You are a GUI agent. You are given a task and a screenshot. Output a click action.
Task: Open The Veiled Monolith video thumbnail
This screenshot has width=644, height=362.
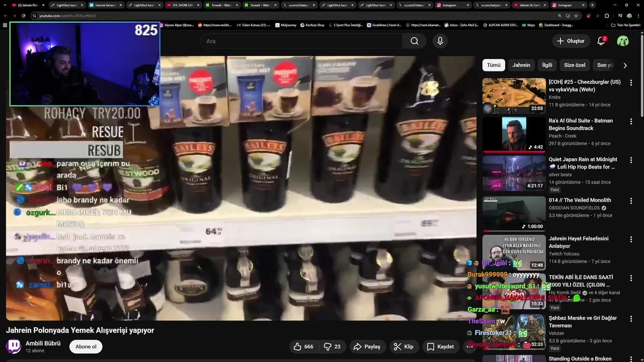pos(514,214)
